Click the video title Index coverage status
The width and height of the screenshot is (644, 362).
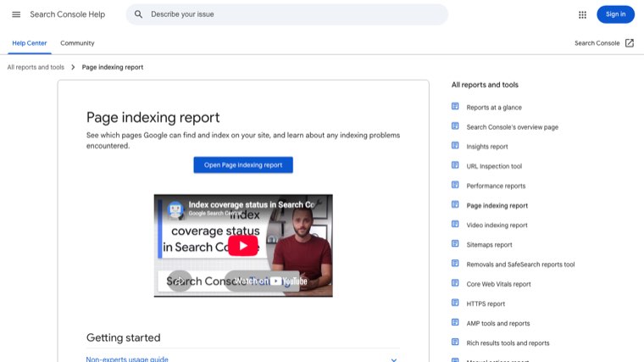[x=252, y=204]
